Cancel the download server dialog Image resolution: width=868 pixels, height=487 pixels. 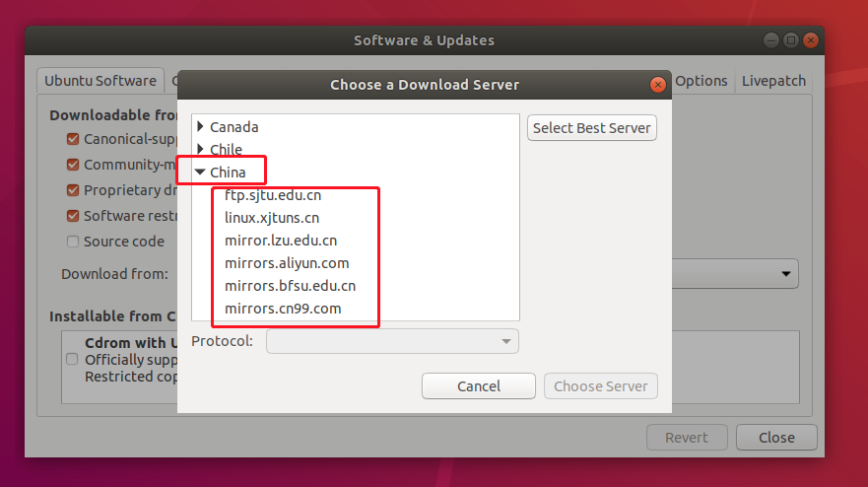[478, 386]
